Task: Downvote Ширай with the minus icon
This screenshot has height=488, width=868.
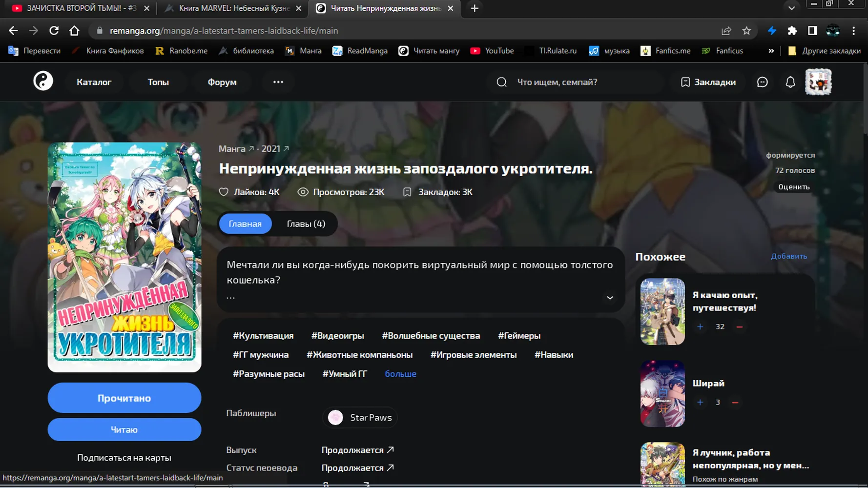Action: pos(735,402)
